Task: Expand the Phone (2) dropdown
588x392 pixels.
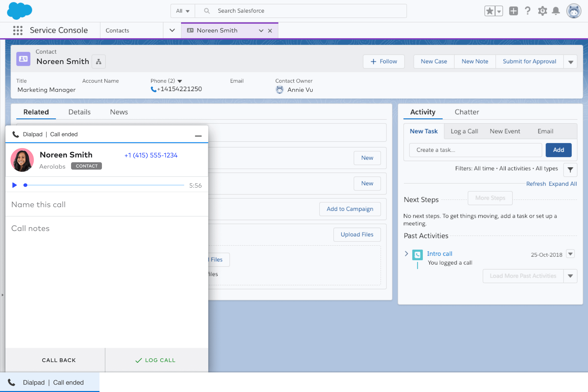Action: click(180, 81)
